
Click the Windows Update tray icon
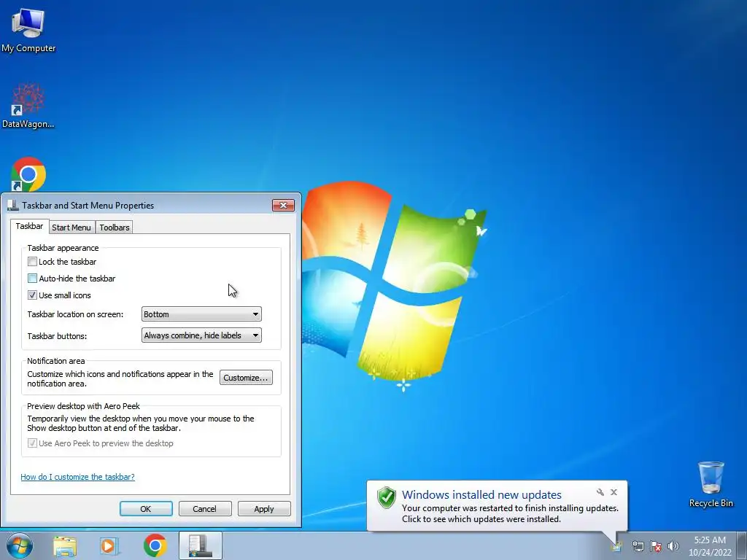click(617, 546)
